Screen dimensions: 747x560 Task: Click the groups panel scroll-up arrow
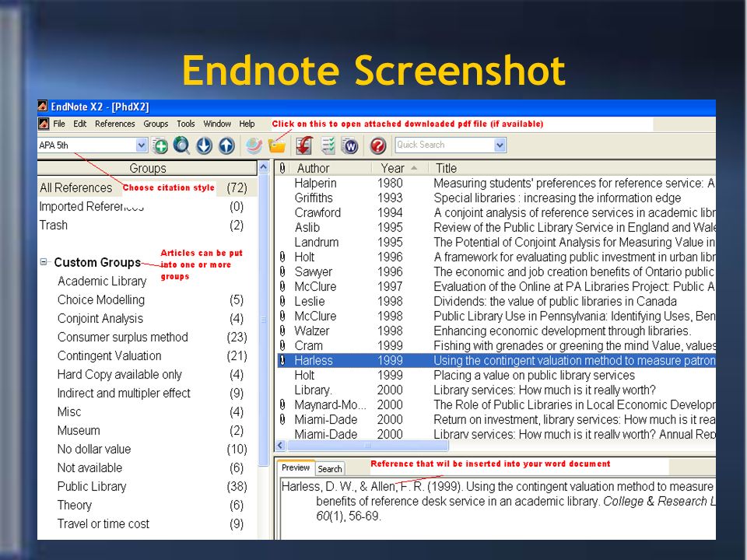pos(264,167)
